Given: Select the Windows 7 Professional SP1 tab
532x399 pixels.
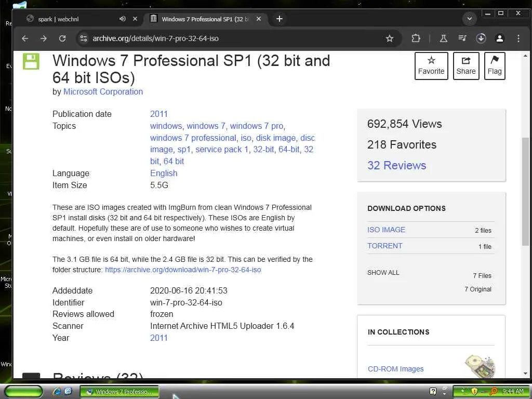Looking at the screenshot, I should pos(205,19).
